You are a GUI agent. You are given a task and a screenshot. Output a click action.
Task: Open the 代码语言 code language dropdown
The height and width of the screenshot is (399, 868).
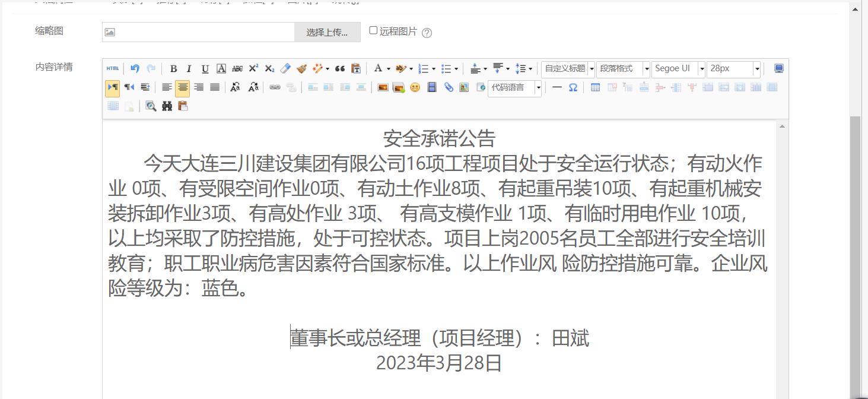pyautogui.click(x=514, y=88)
